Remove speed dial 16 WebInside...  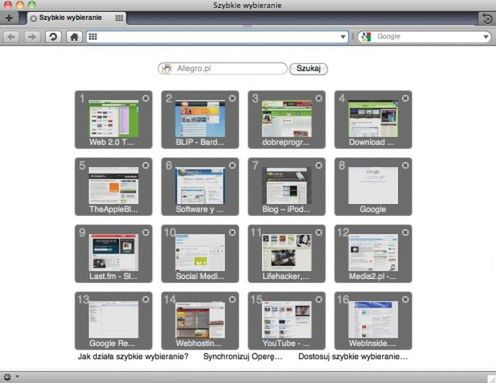pyautogui.click(x=405, y=299)
